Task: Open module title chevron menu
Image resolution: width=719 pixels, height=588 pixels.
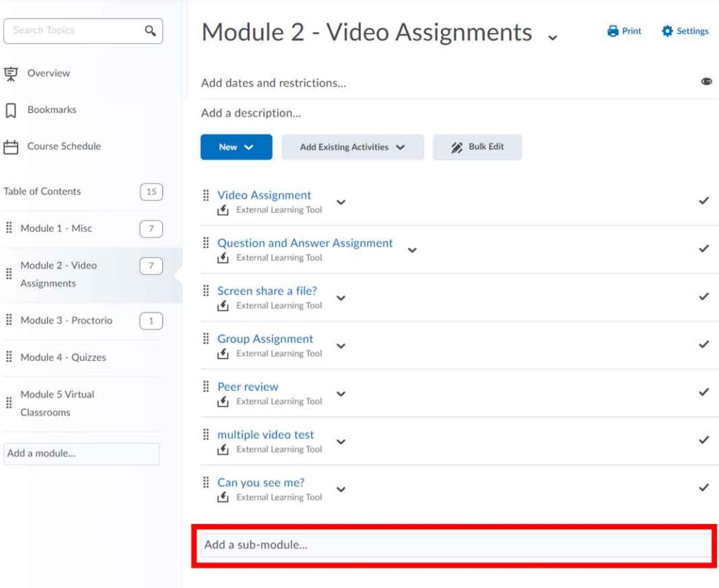Action: pyautogui.click(x=553, y=37)
